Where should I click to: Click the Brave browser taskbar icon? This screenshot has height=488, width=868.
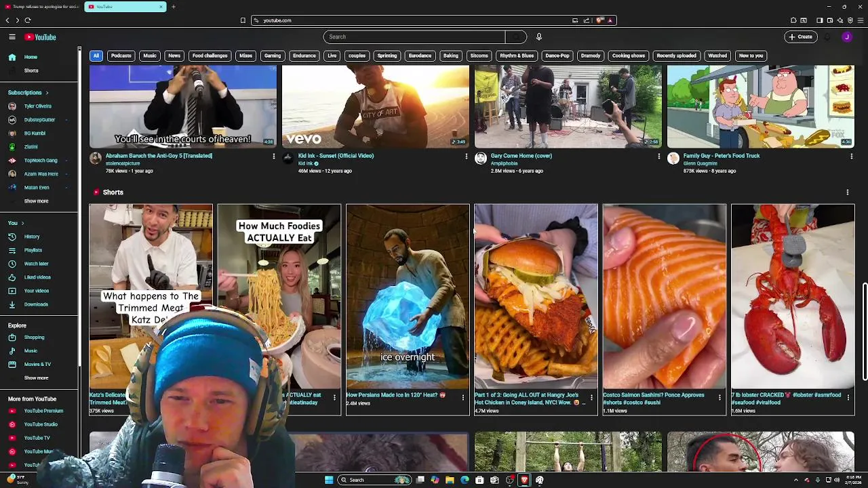(524, 480)
